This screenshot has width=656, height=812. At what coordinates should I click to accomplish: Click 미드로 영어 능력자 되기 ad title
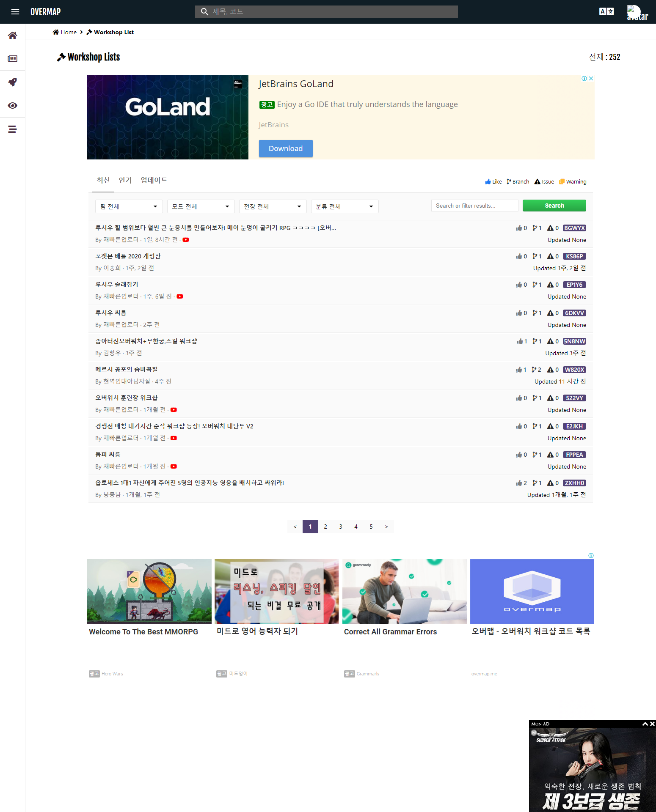click(257, 631)
